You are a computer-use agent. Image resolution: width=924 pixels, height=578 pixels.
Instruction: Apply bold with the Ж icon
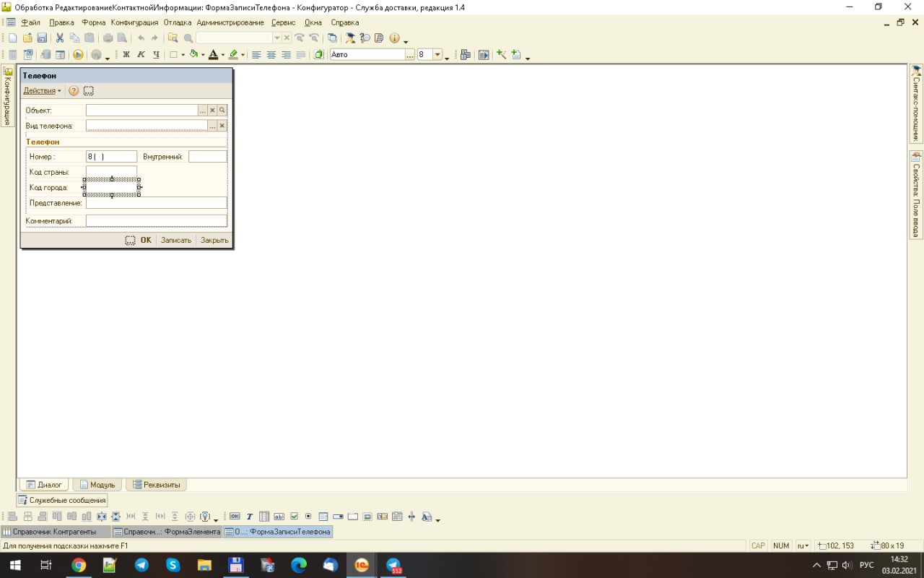point(126,55)
